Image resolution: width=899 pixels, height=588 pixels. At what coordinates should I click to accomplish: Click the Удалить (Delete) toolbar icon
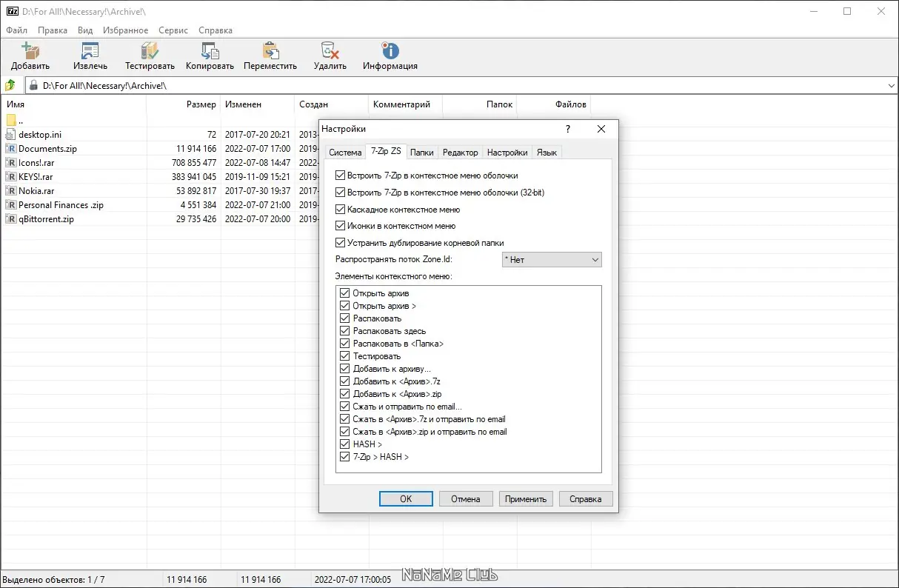(x=330, y=50)
